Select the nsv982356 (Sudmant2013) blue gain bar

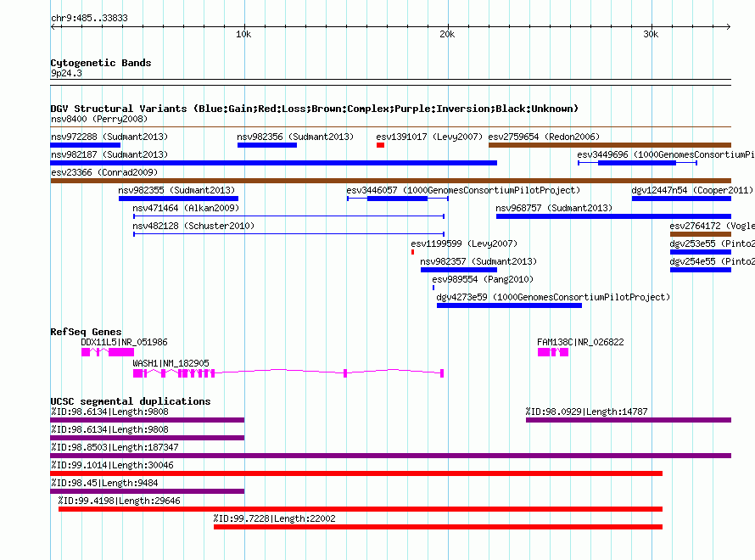point(267,145)
